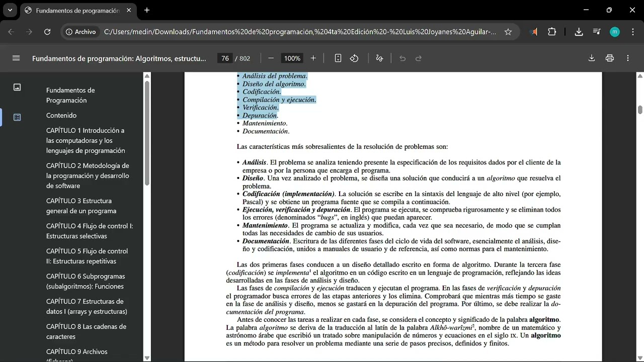Viewport: 644px width, 362px height.
Task: Click the document scroll down arrow
Action: tap(640, 358)
